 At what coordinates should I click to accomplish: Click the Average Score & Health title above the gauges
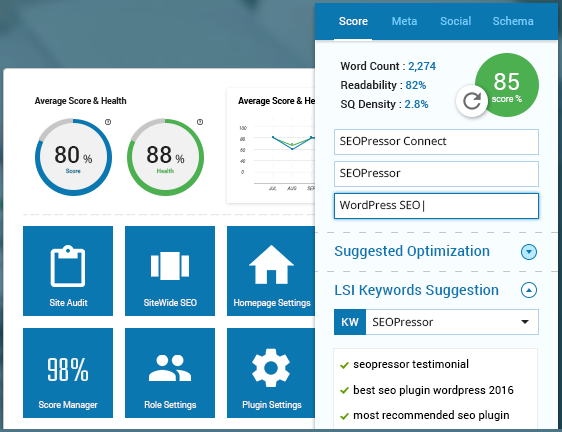pyautogui.click(x=80, y=101)
